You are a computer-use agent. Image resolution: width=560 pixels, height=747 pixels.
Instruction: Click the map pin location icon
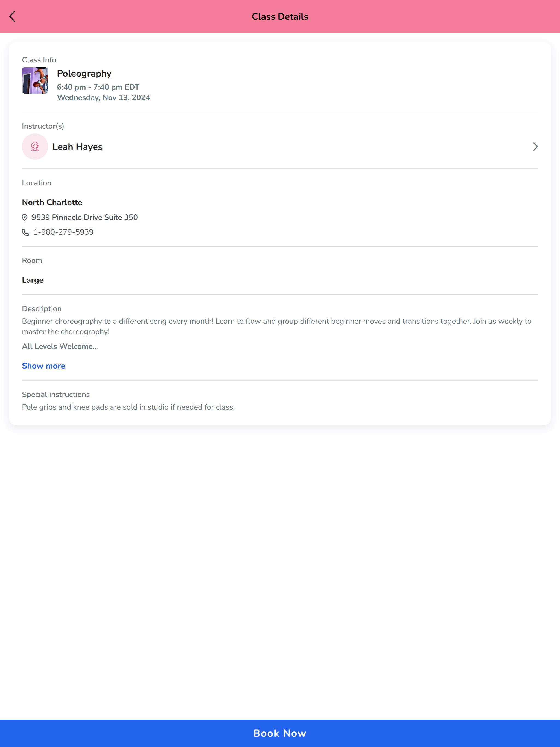tap(25, 217)
